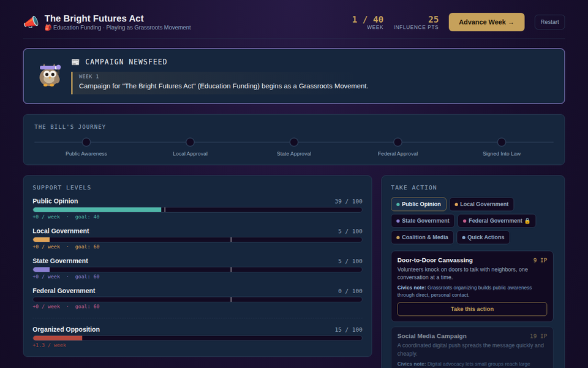Click the Signed Into Law journey marker
This screenshot has width=588, height=368.
click(x=502, y=142)
